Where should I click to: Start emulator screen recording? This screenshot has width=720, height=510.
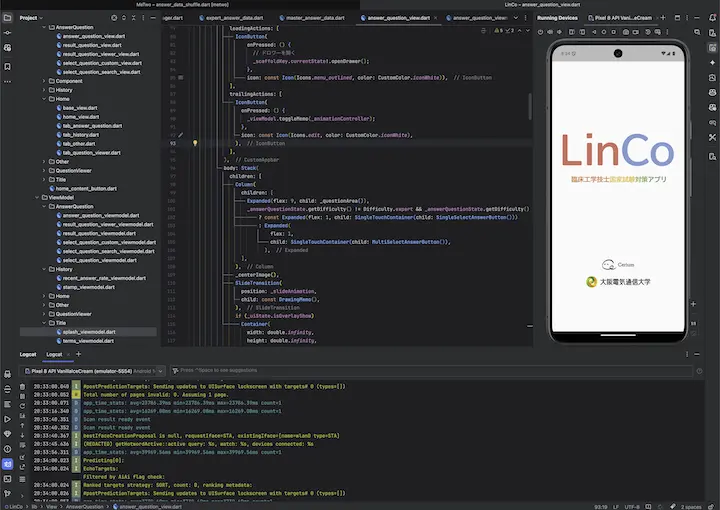coord(636,32)
